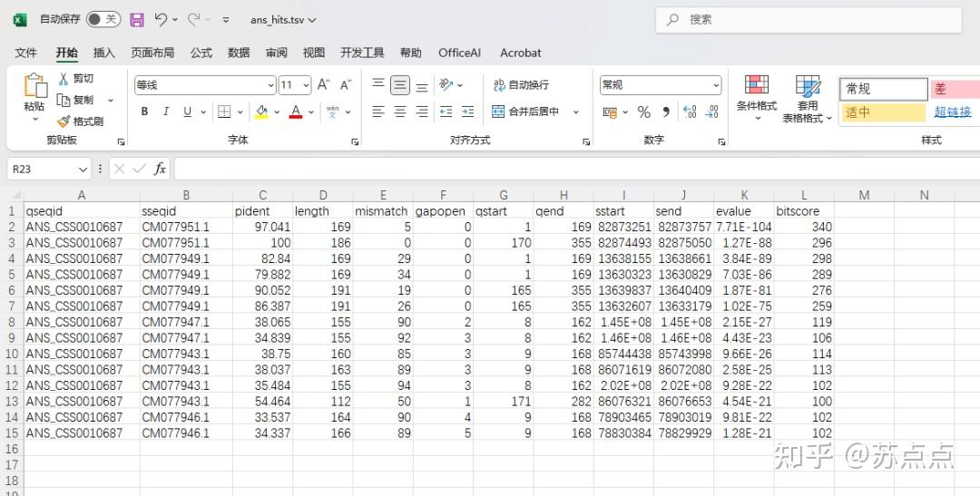Toggle Italic formatting

click(166, 112)
